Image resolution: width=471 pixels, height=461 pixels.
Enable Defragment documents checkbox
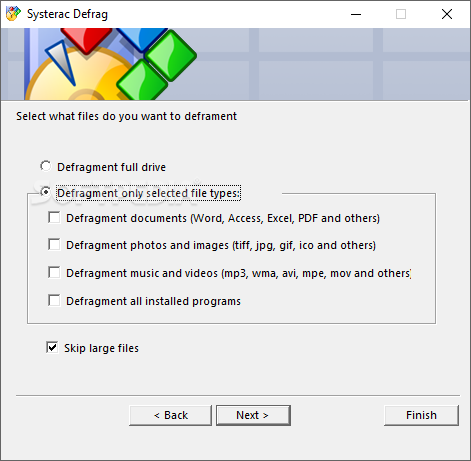point(54,218)
